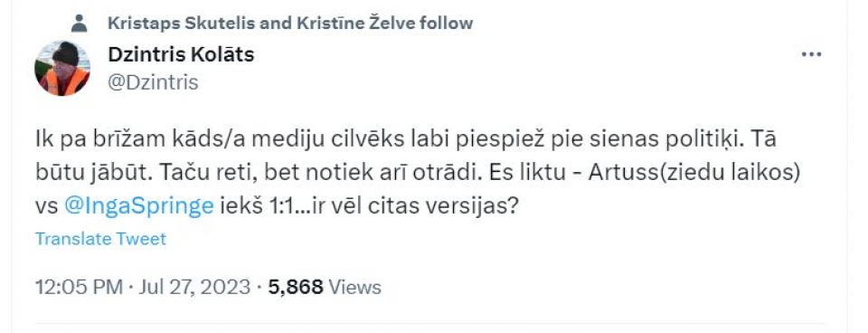Image resolution: width=868 pixels, height=333 pixels.
Task: Click Translate Tweet
Action: click(x=100, y=239)
